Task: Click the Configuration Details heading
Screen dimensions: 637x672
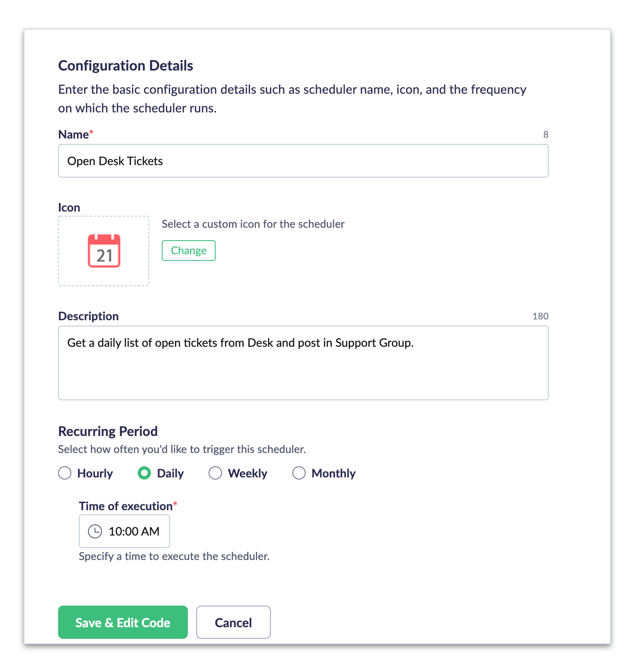Action: click(x=125, y=66)
